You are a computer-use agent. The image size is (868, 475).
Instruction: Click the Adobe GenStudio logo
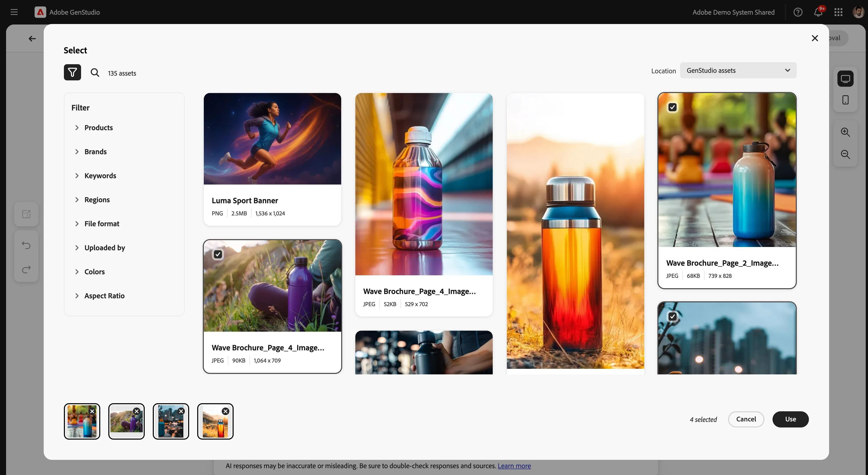40,12
